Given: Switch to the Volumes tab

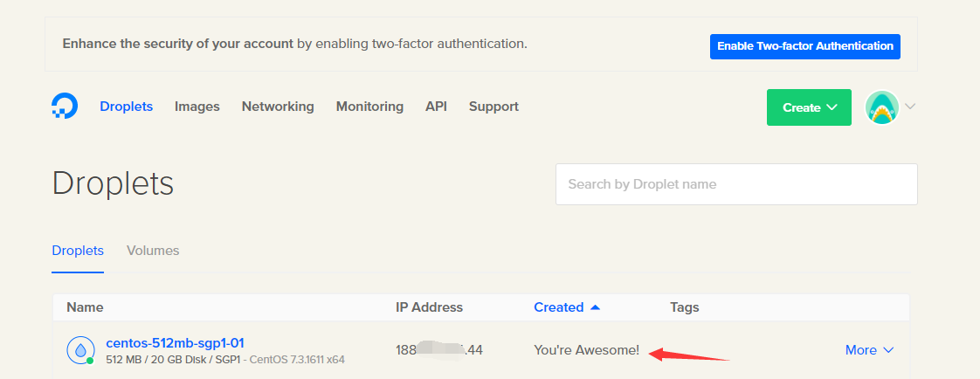Looking at the screenshot, I should [153, 251].
